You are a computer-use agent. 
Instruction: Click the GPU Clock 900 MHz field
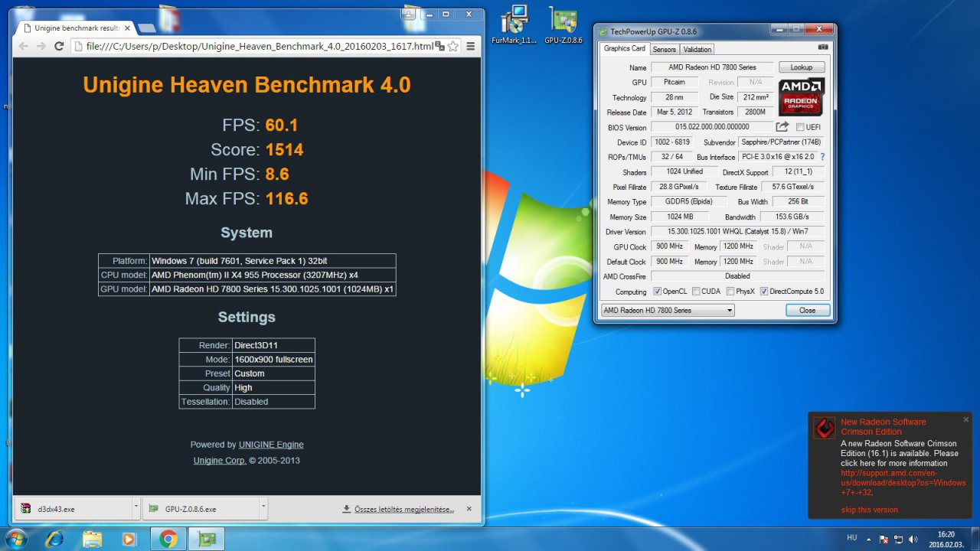pyautogui.click(x=670, y=246)
